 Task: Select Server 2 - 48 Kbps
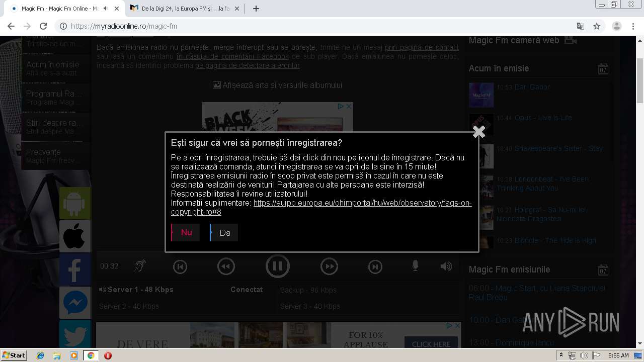pyautogui.click(x=129, y=306)
